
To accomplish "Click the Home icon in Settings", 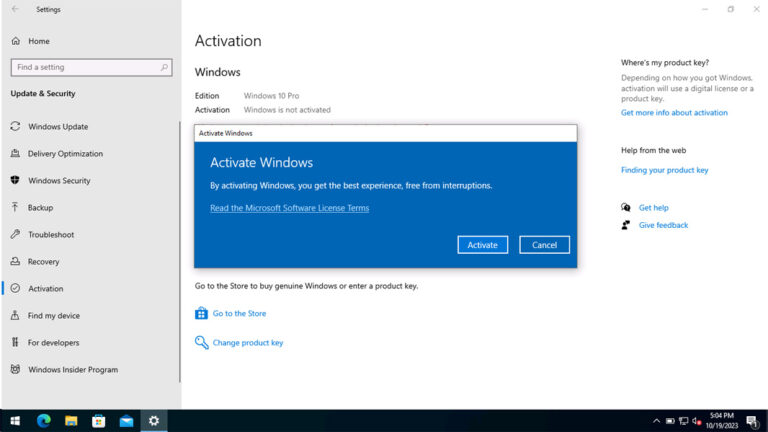I will (15, 41).
